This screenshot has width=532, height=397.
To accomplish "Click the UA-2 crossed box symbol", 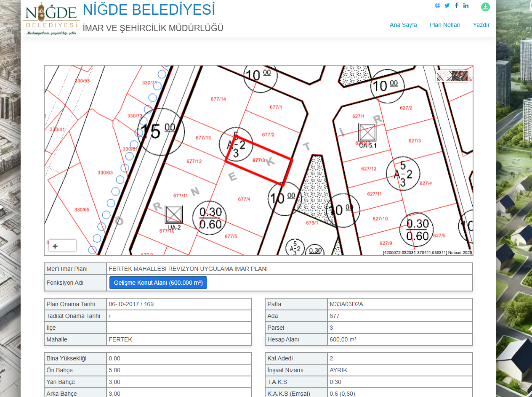I will [174, 214].
